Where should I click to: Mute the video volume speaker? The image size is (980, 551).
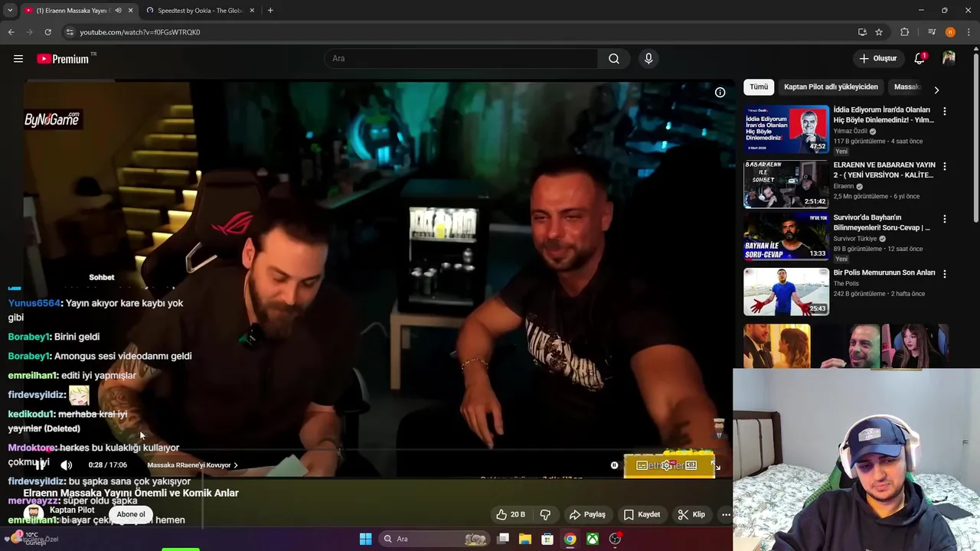[x=67, y=465]
